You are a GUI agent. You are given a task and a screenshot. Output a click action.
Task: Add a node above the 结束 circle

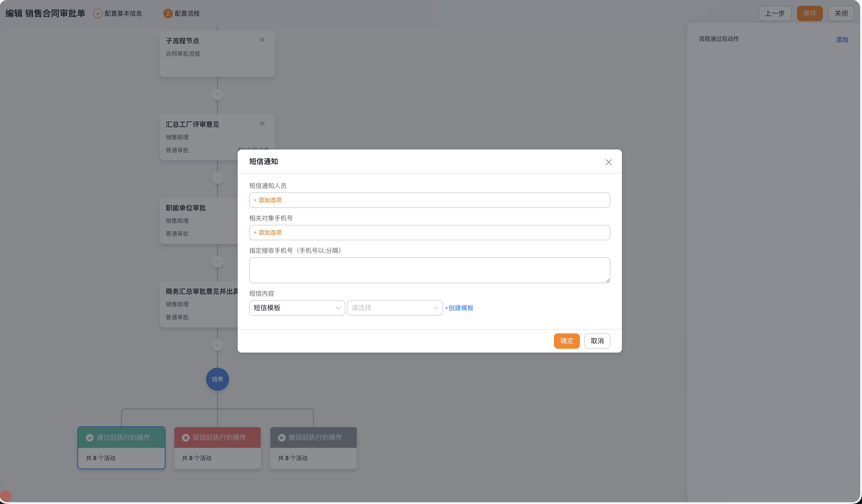[218, 345]
